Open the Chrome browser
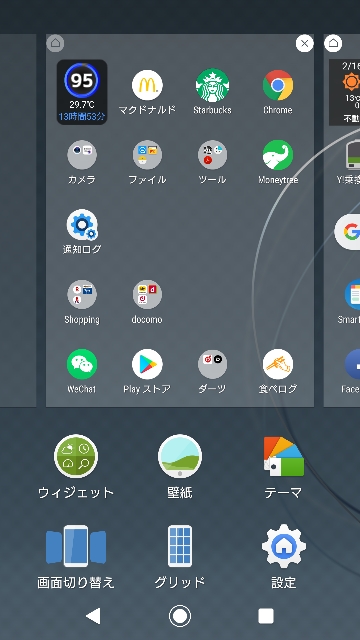 278,85
